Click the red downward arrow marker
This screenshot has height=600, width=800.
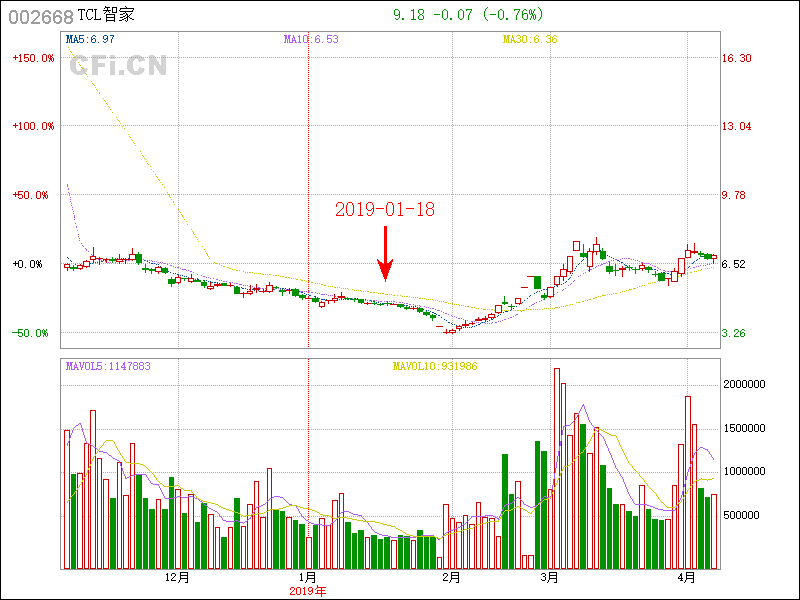click(x=385, y=255)
